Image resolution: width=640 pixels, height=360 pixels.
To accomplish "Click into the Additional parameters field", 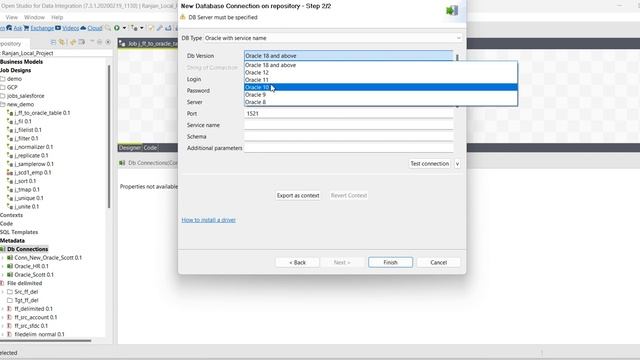I will point(349,148).
